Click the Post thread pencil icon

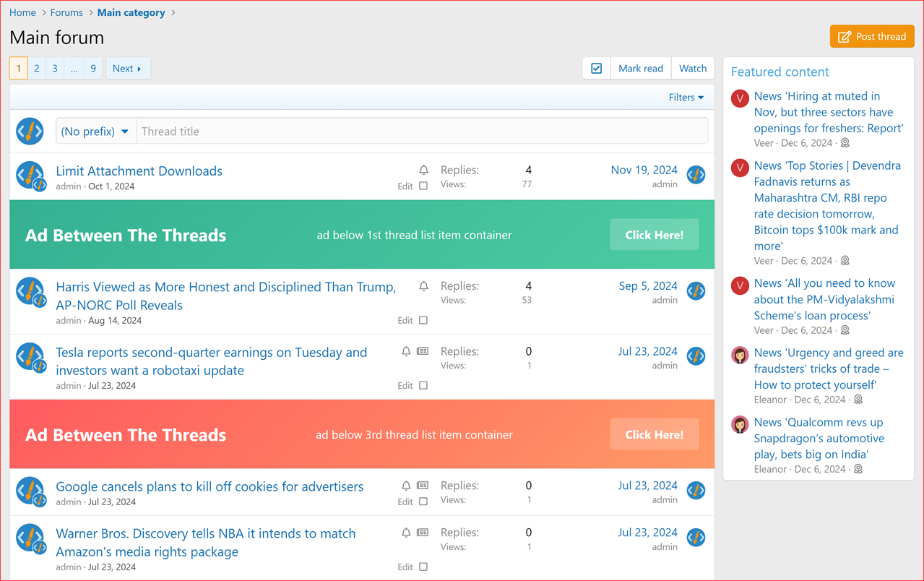pos(844,35)
